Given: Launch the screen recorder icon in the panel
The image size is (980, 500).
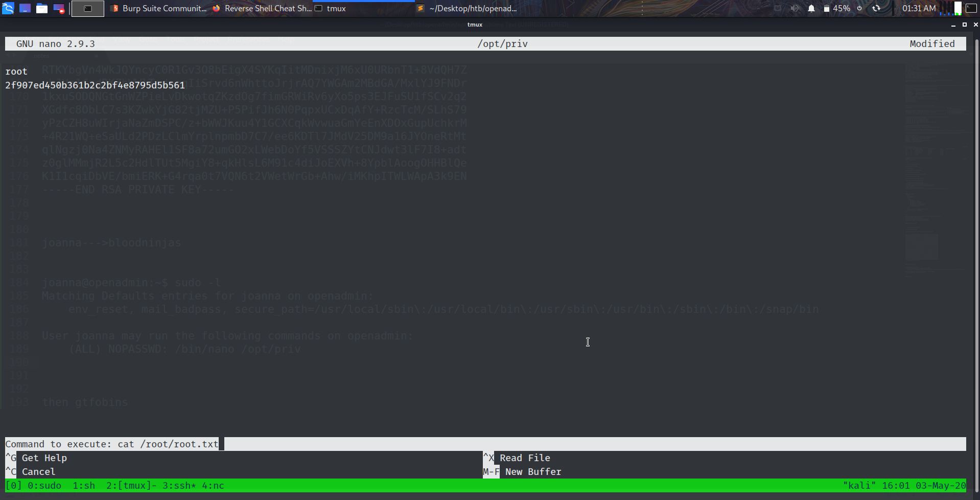Looking at the screenshot, I should point(59,8).
